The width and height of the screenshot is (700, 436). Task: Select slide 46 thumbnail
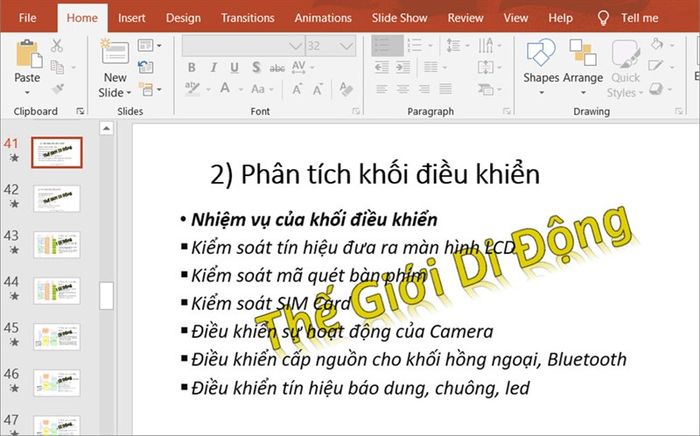[57, 383]
